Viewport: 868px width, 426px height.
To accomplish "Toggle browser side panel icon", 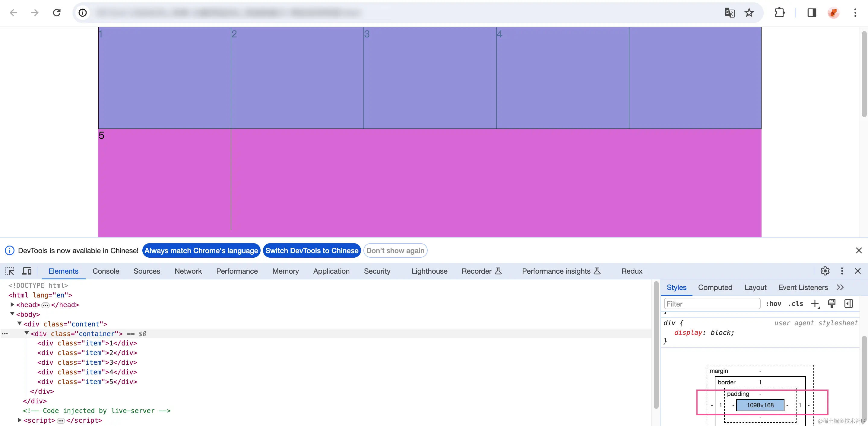I will click(812, 13).
